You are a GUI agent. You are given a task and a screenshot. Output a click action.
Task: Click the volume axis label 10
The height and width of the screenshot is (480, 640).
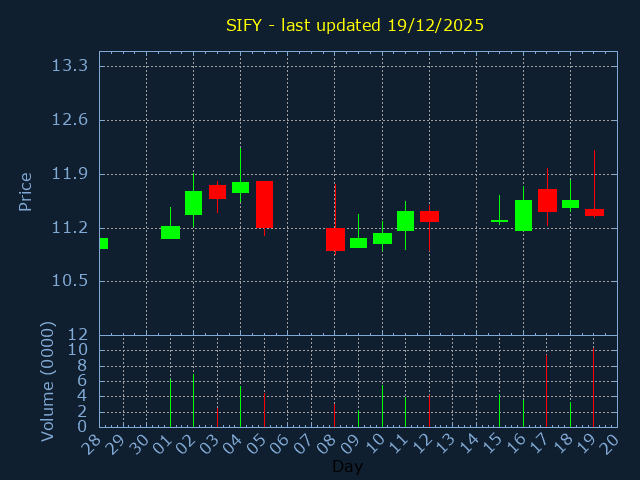click(78, 350)
